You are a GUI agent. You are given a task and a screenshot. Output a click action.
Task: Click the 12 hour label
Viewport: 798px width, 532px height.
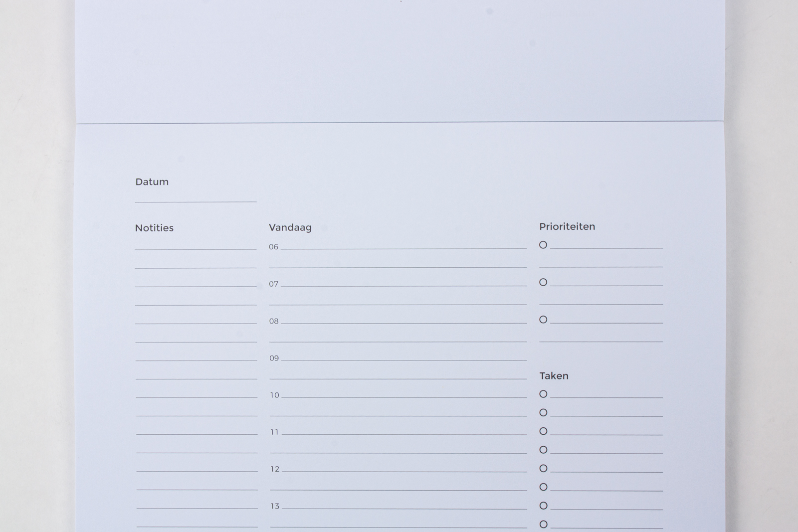click(275, 469)
